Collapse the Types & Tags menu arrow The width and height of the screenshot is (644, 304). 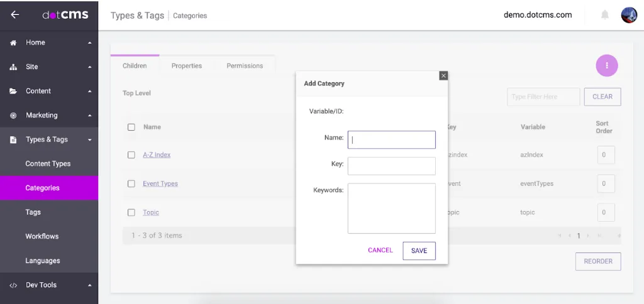point(90,140)
